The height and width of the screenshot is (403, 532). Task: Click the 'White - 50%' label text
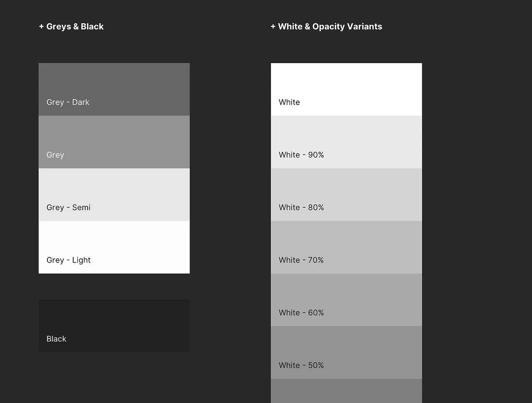301,366
